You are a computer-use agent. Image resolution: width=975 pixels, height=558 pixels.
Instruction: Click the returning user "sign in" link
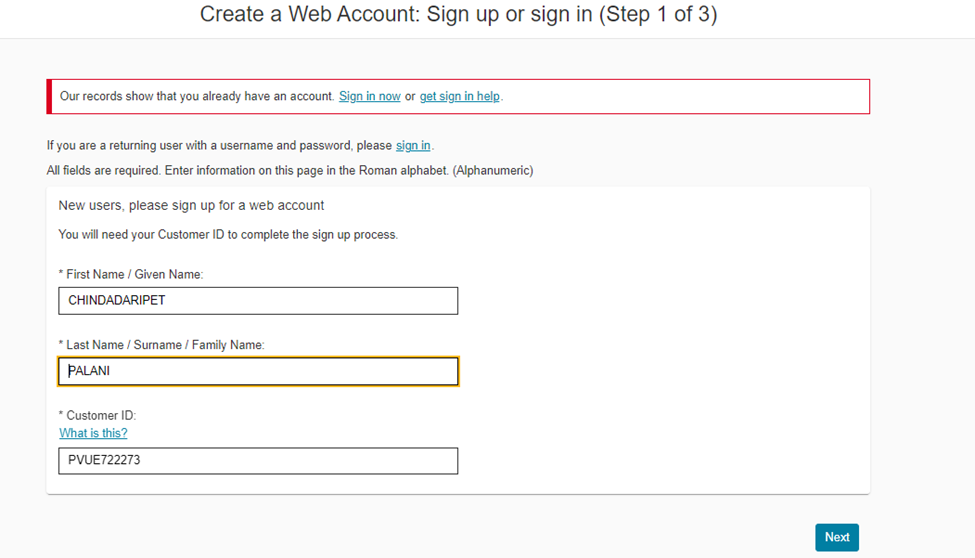(x=413, y=146)
